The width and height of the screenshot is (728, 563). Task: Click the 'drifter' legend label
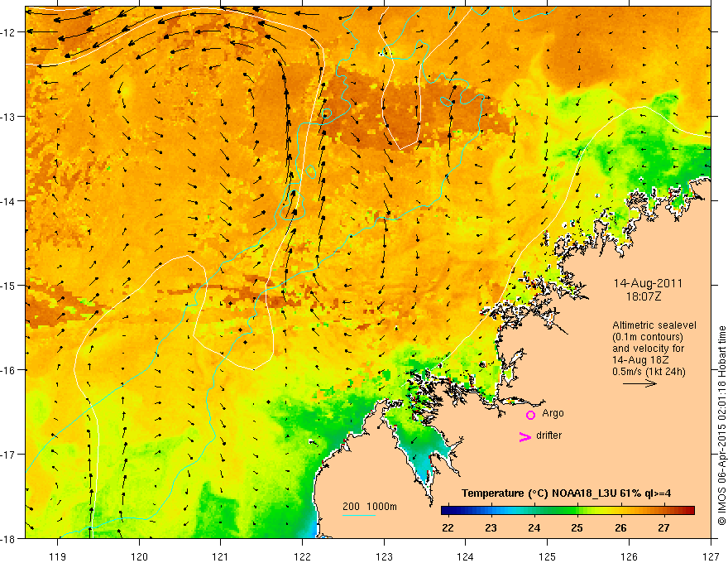548,435
